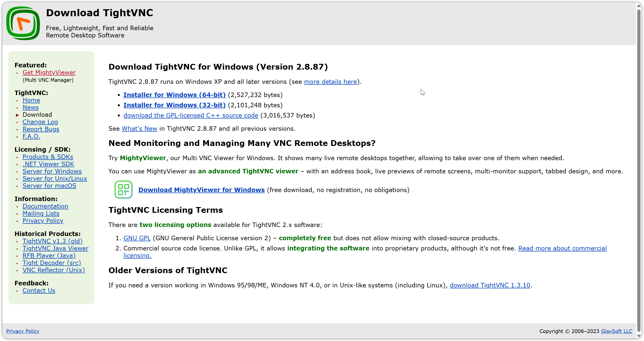Screen dimensions: 644x341
Task: Open the What's New link
Action: point(140,129)
